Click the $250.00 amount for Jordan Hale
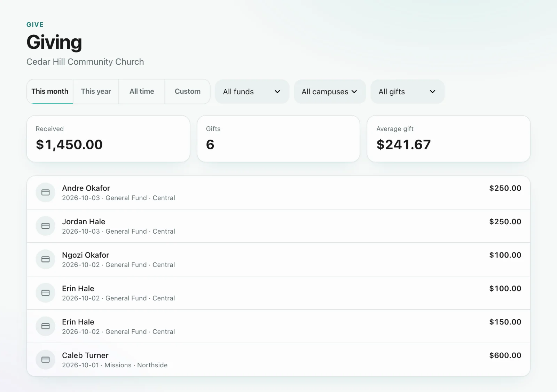557x392 pixels. tap(505, 222)
